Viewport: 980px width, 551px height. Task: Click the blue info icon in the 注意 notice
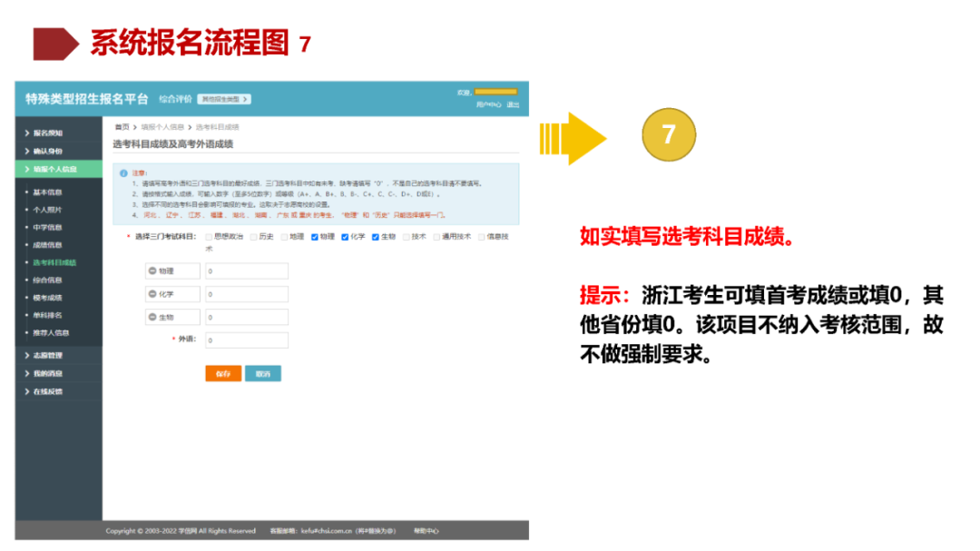123,172
